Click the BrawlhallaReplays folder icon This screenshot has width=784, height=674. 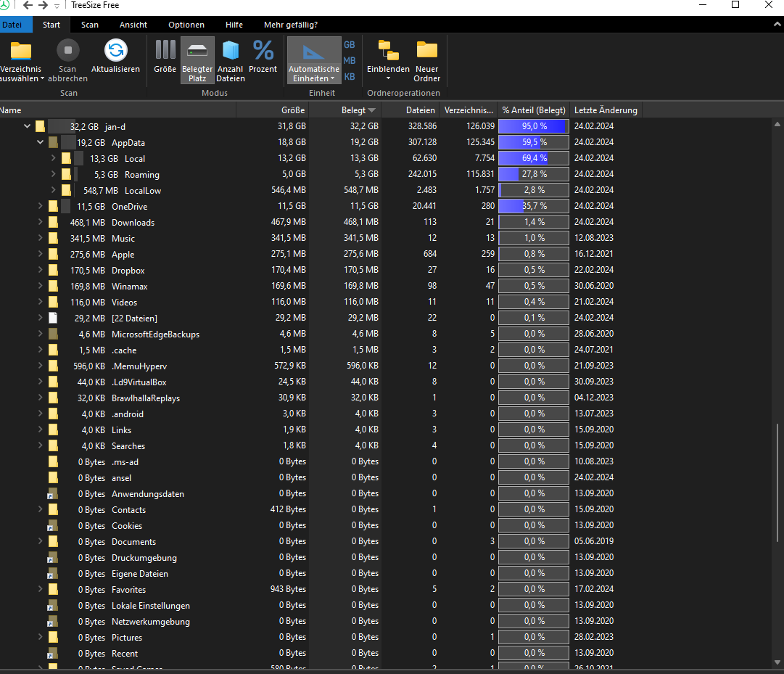[53, 398]
